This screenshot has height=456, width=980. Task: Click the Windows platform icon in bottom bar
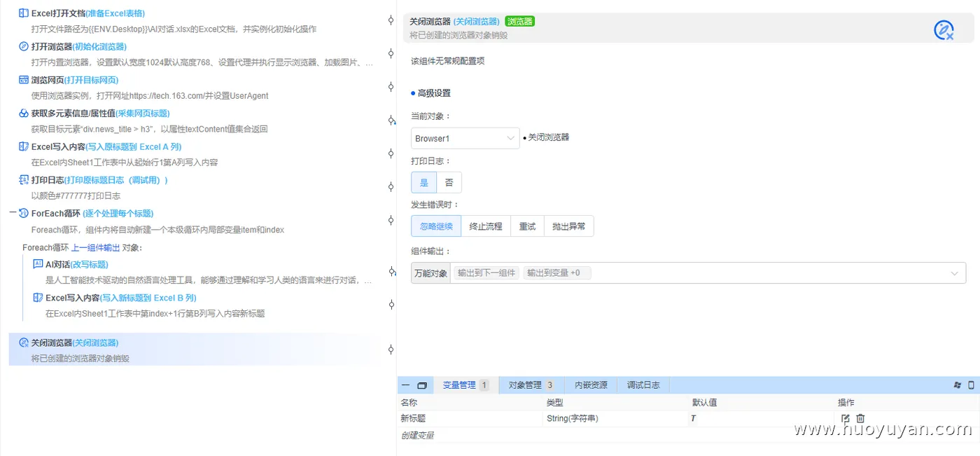coord(958,385)
